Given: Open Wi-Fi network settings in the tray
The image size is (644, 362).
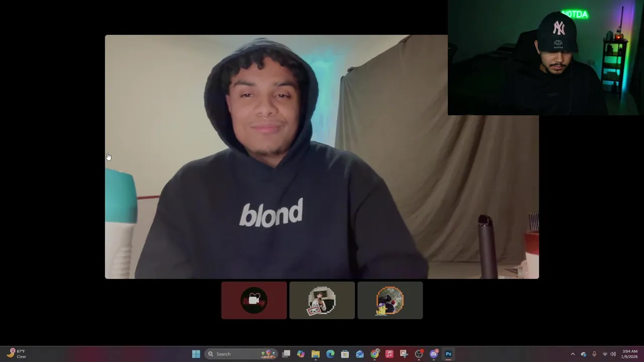Looking at the screenshot, I should [x=605, y=354].
